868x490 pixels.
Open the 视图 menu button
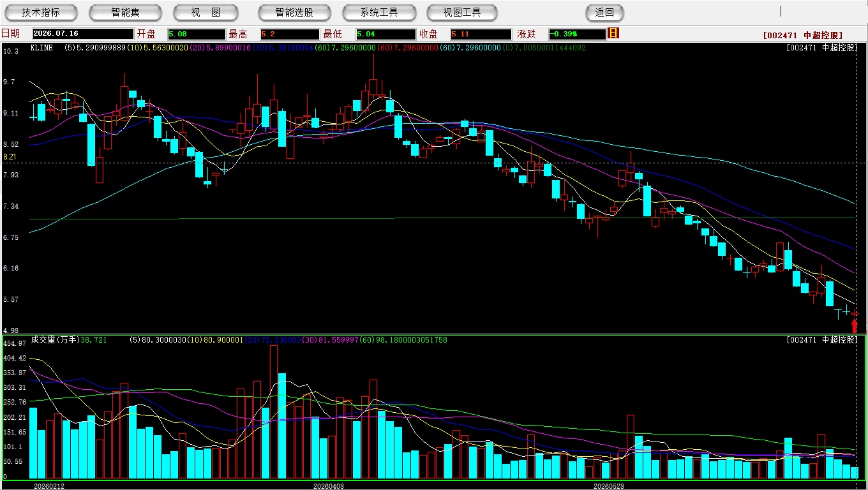point(206,12)
